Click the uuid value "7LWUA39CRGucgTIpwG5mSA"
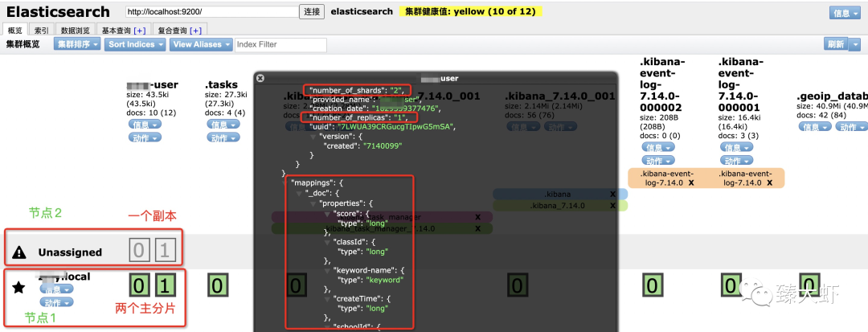The height and width of the screenshot is (332, 868). point(395,127)
